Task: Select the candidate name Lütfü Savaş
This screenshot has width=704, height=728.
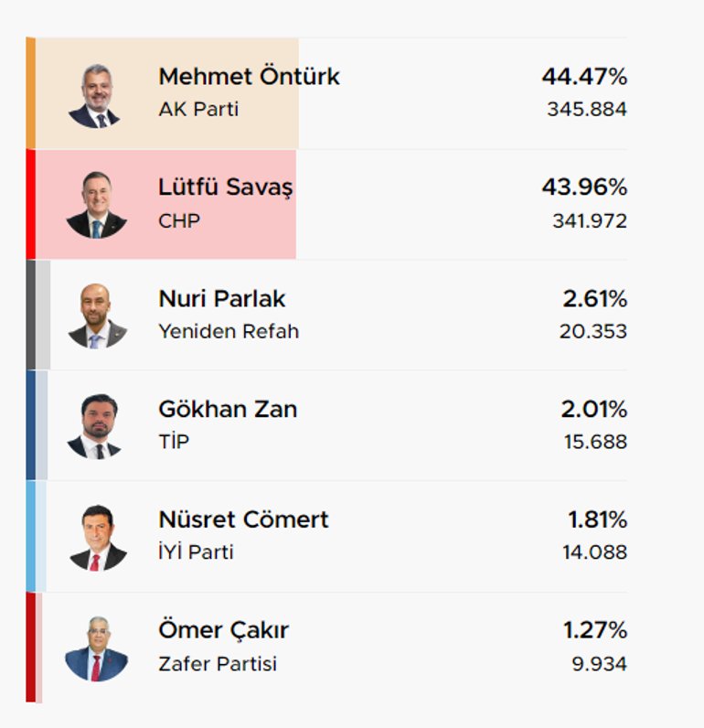Action: (226, 187)
